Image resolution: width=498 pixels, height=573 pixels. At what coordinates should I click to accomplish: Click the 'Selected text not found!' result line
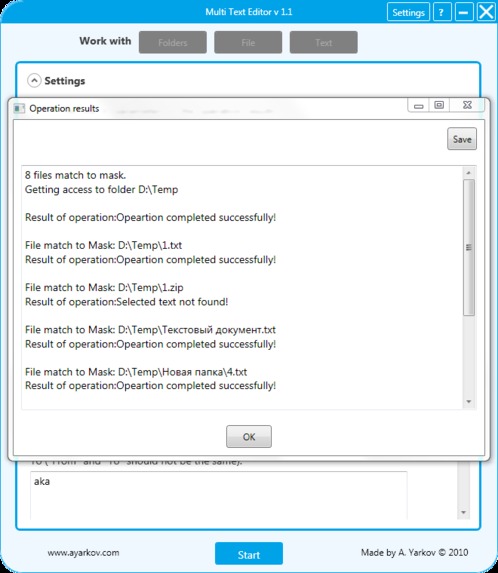pyautogui.click(x=126, y=302)
